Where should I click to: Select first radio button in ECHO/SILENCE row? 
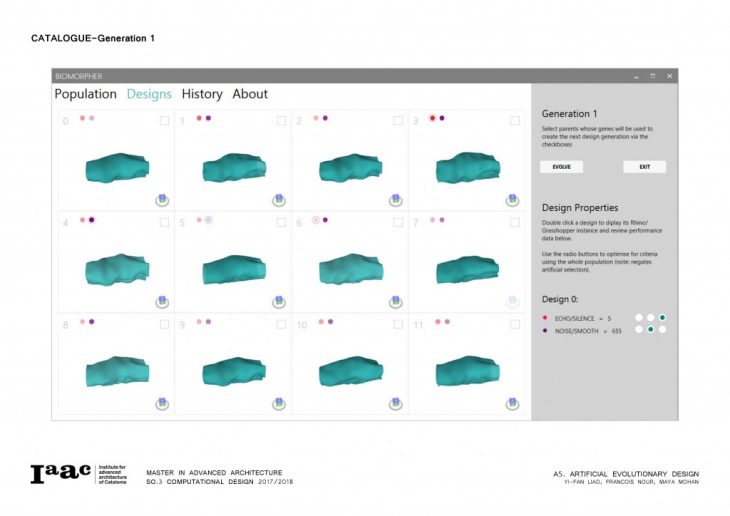click(x=638, y=318)
